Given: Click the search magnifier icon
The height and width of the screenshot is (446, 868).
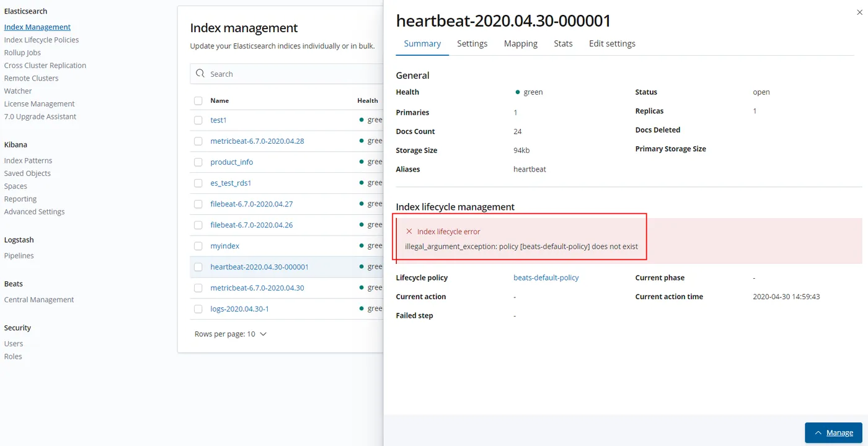Looking at the screenshot, I should 200,74.
